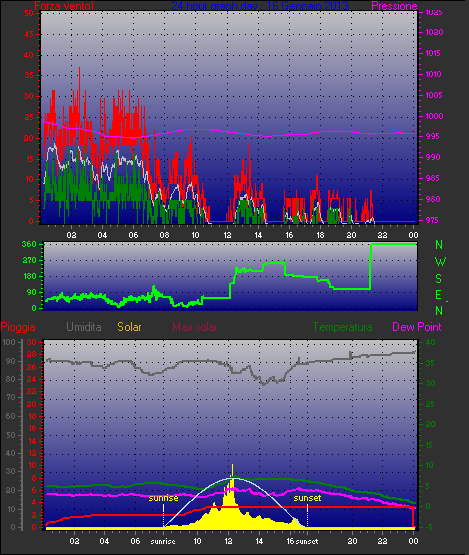This screenshot has height=555, width=469.
Task: Click the 'Temperatura' legend label
Action: click(x=342, y=327)
